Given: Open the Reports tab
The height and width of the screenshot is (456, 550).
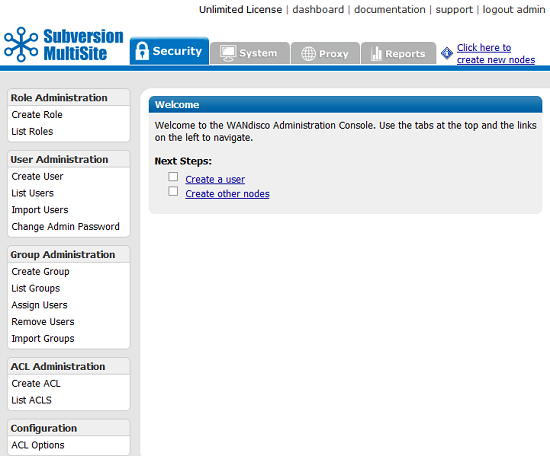Looking at the screenshot, I should (398, 53).
